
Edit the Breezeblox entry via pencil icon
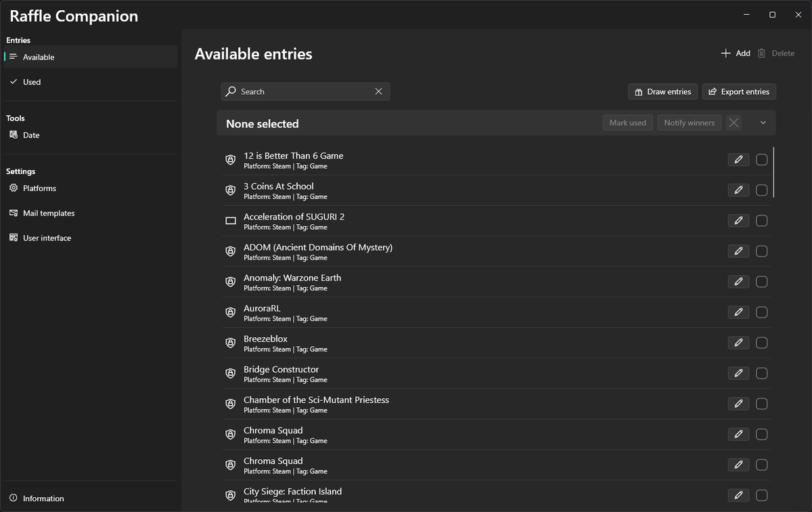(738, 343)
